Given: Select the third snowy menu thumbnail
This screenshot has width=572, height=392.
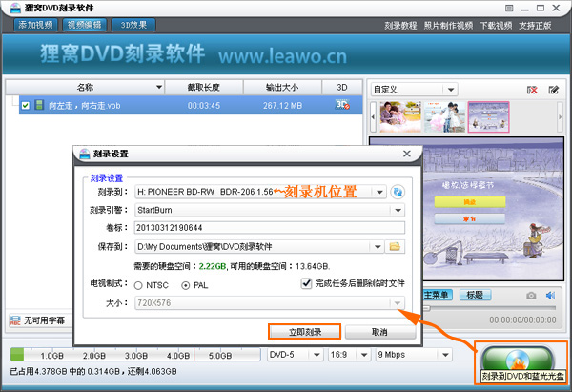Looking at the screenshot, I should [488, 116].
